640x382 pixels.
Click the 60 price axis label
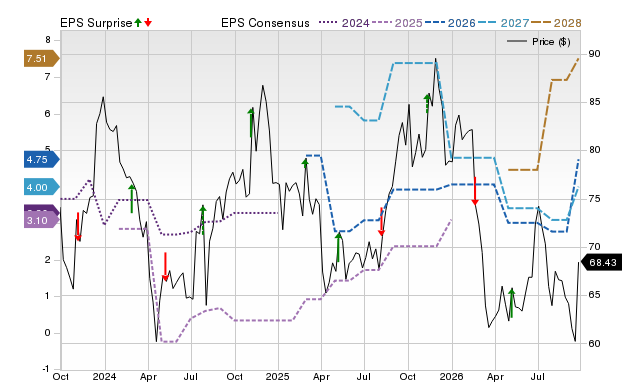594,344
